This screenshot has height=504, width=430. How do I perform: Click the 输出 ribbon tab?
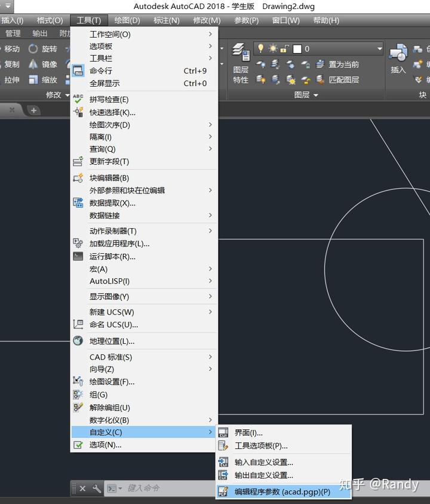[x=40, y=33]
